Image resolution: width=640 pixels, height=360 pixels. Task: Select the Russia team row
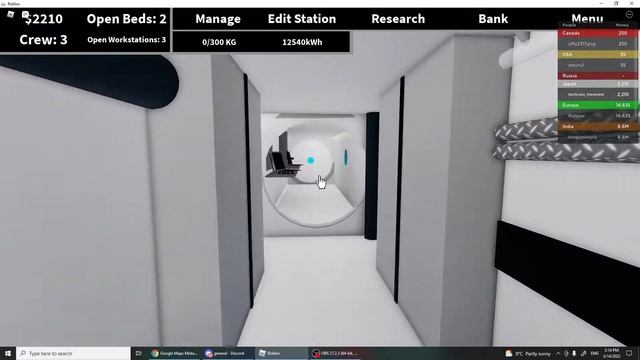click(x=597, y=76)
